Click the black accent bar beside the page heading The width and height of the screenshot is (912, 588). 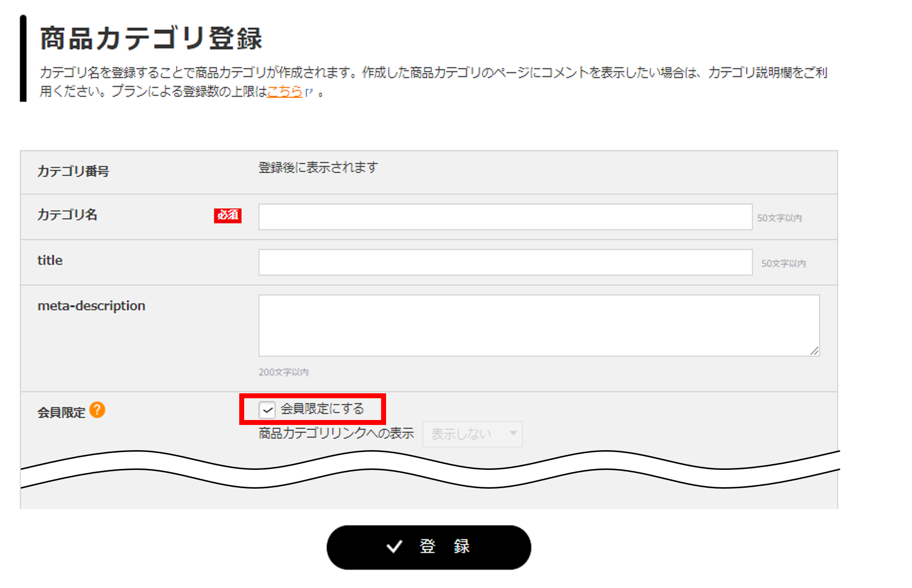pos(23,57)
